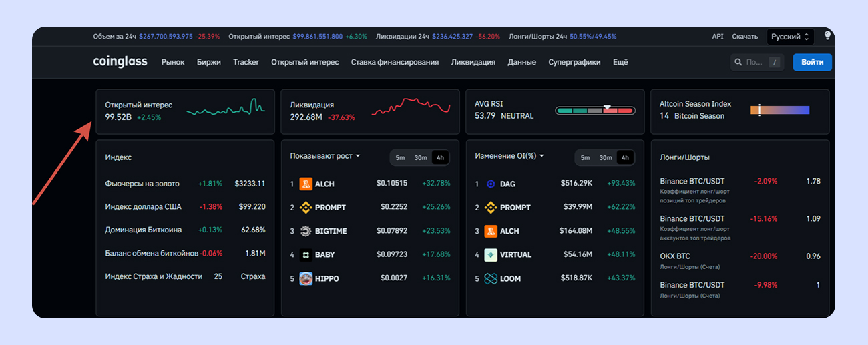
Task: Click Binance BTC/USDT row showing -2.09%
Action: [740, 190]
